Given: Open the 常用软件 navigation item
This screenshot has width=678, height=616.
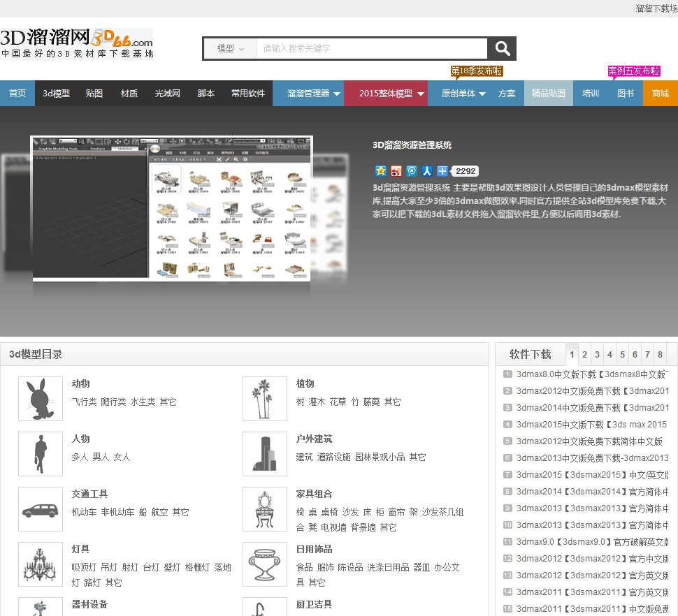Looking at the screenshot, I should coord(248,94).
